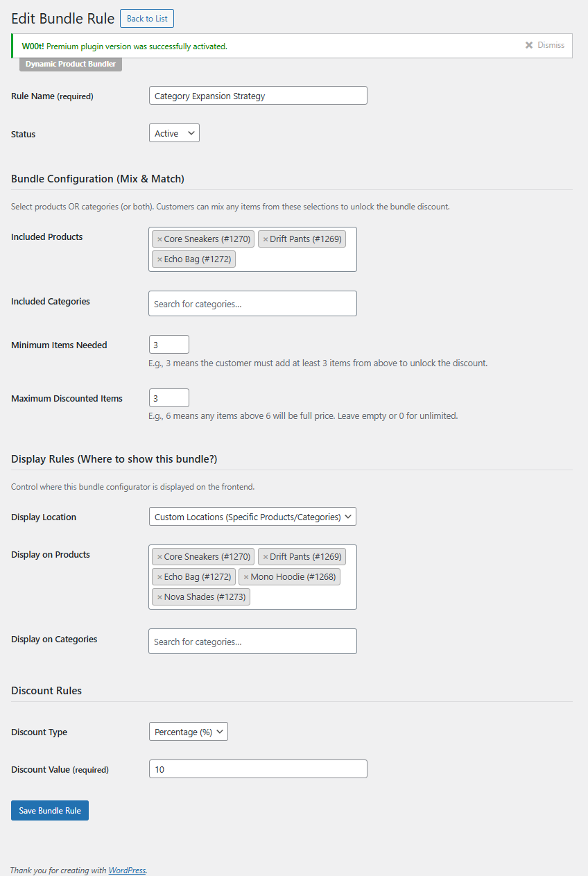Remove Echo Bag from Display on Products
The image size is (588, 876).
(159, 577)
